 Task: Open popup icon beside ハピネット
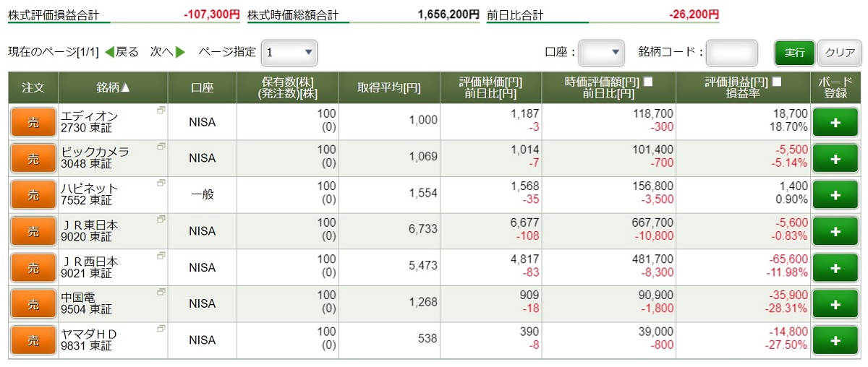click(161, 183)
